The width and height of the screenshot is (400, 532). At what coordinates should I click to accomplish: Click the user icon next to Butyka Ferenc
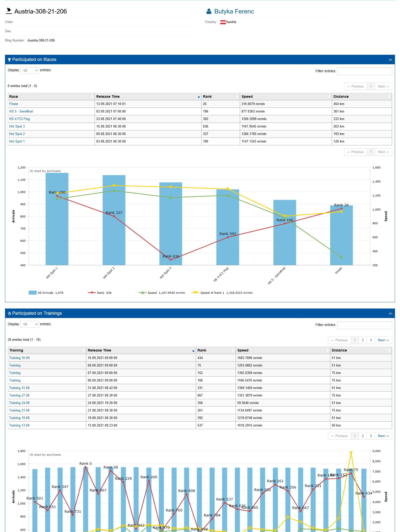pyautogui.click(x=208, y=11)
